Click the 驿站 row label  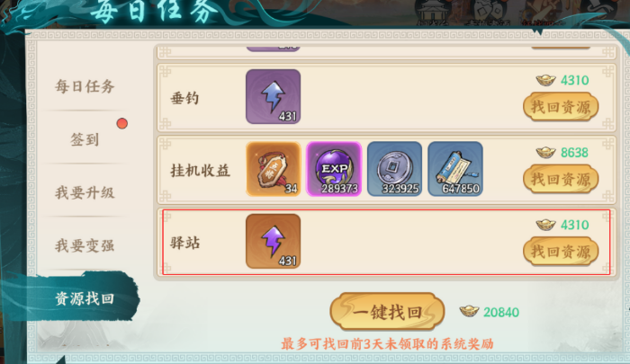185,243
